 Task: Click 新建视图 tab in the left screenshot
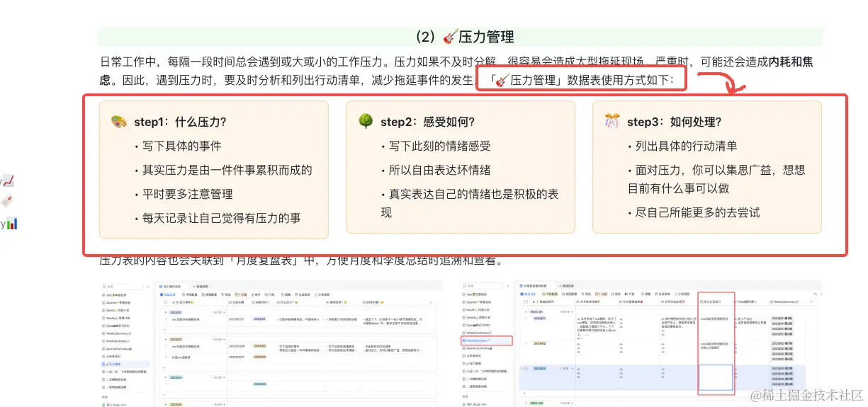click(201, 286)
